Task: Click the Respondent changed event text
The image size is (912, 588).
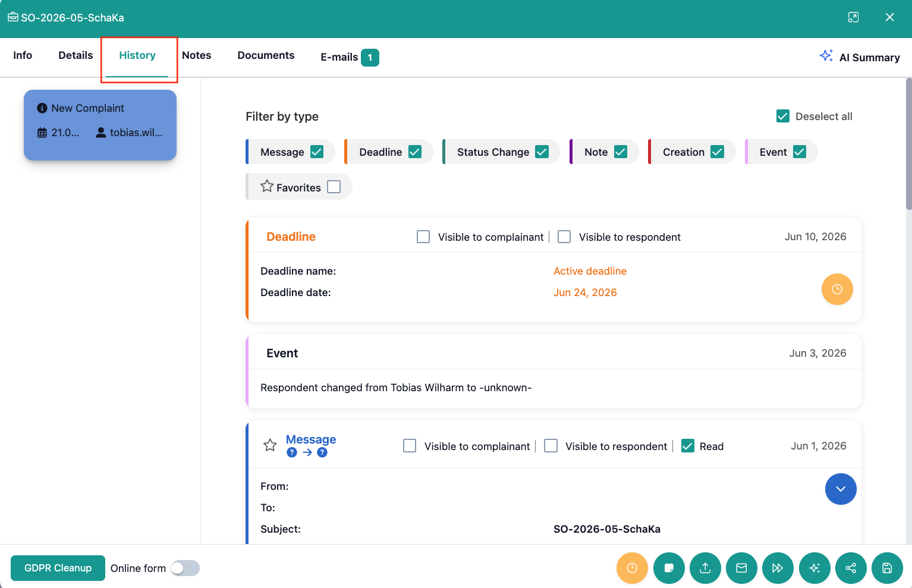Action: click(396, 388)
